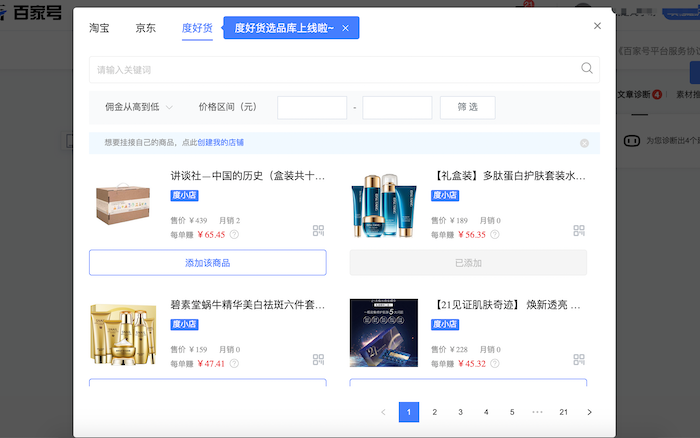Click the 售价 ¥228 price text

coord(449,350)
